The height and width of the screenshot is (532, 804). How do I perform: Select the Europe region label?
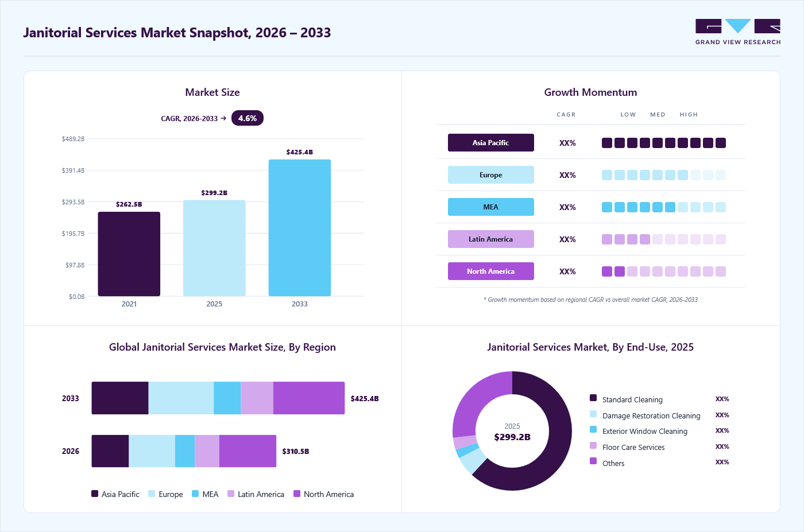click(x=491, y=175)
